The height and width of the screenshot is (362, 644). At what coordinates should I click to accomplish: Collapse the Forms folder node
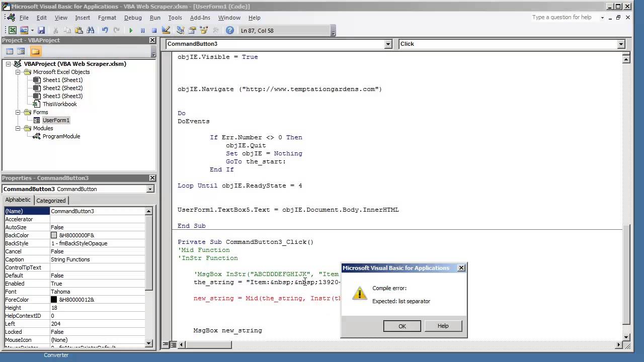(18, 112)
